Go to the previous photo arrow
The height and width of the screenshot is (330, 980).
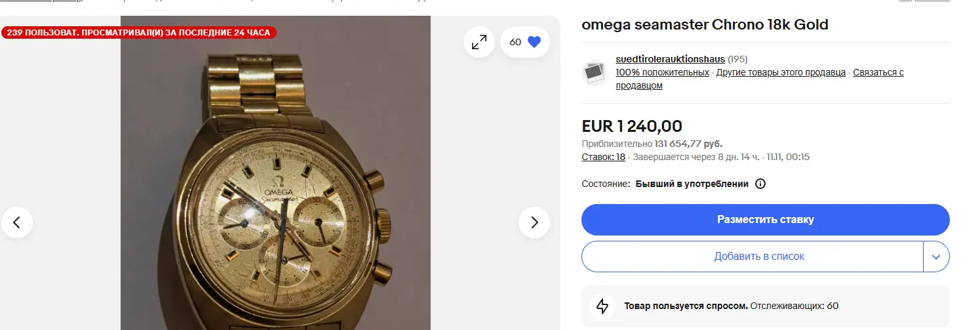(17, 222)
